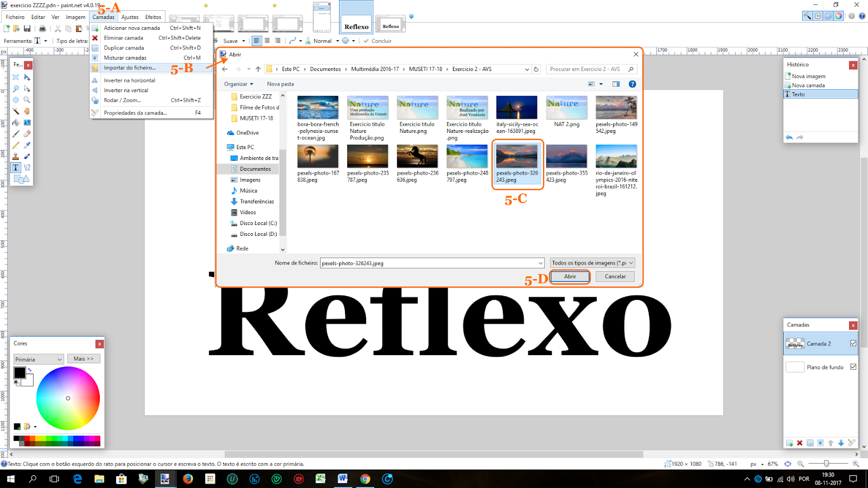Open the Firefox icon on the taskbar

tap(188, 479)
